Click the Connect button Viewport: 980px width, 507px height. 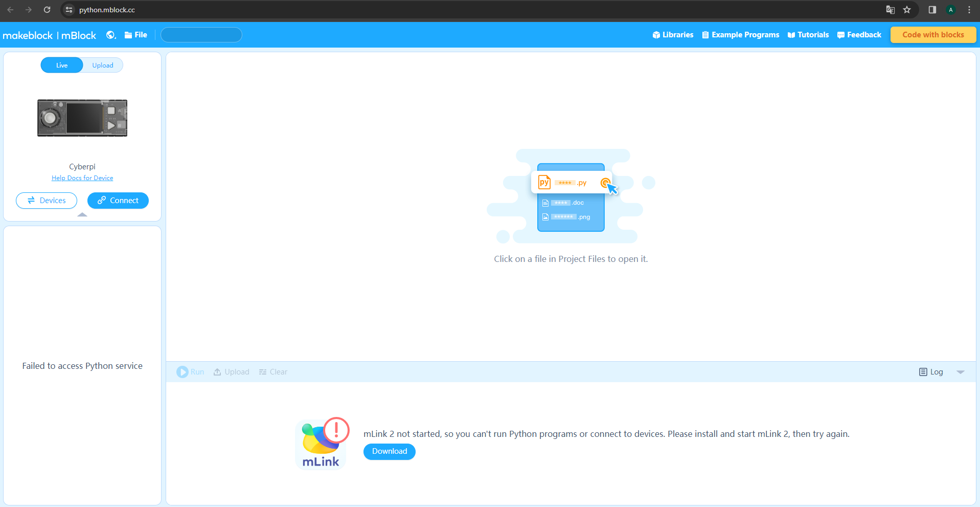tap(118, 201)
